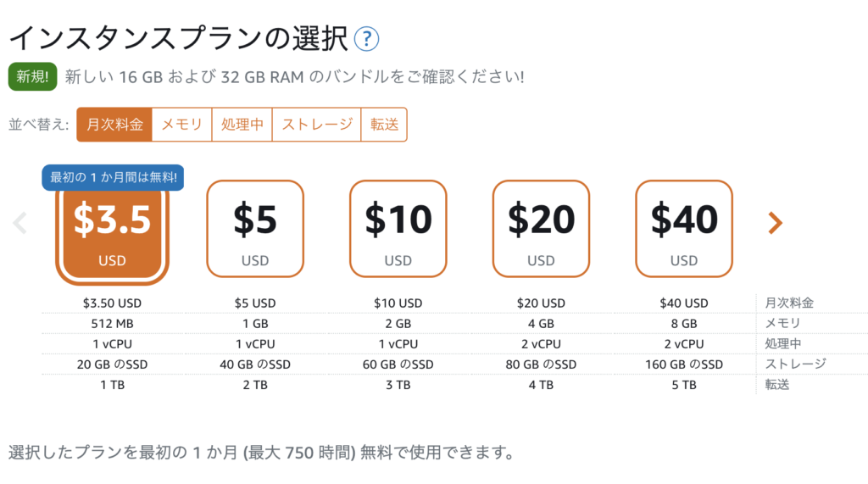
Task: Click the green 新規! badge
Action: coord(33,76)
